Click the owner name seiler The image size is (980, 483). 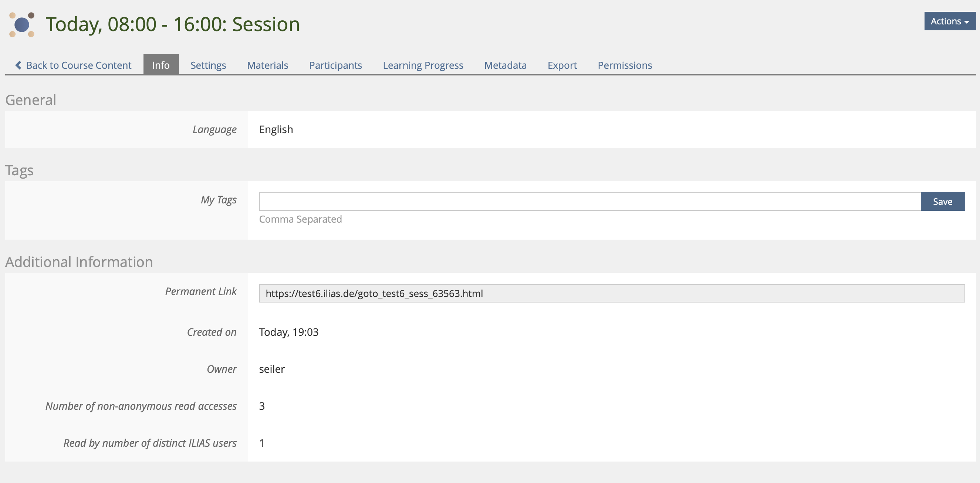click(x=272, y=369)
